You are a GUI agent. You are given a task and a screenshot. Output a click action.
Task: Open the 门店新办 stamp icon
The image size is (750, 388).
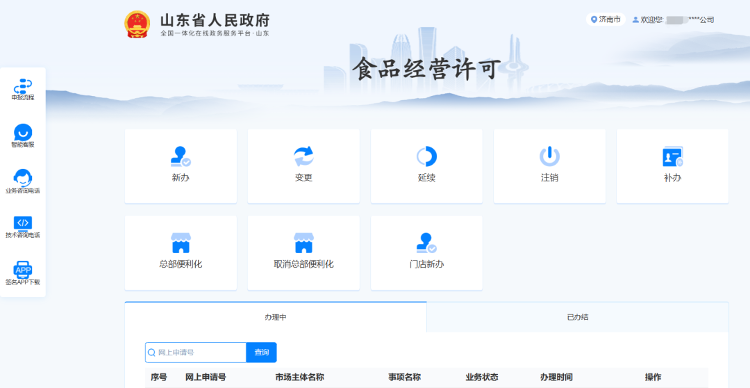click(x=426, y=243)
